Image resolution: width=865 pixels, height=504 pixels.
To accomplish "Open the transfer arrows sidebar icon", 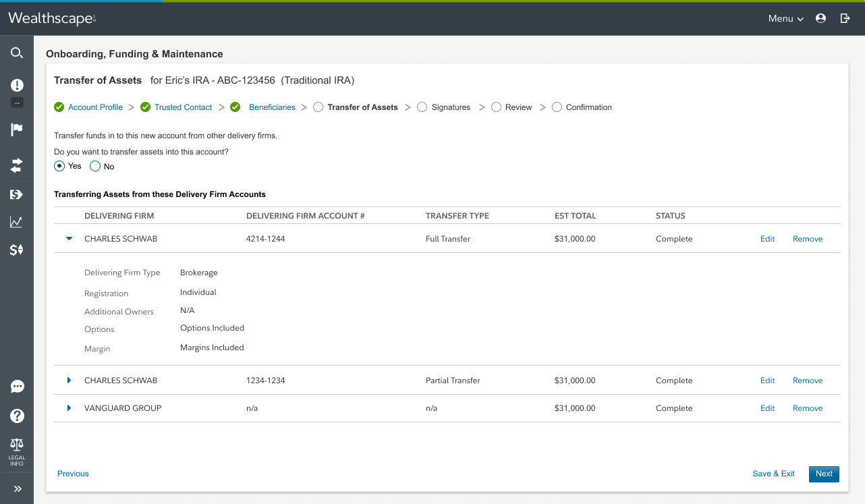I will [17, 165].
